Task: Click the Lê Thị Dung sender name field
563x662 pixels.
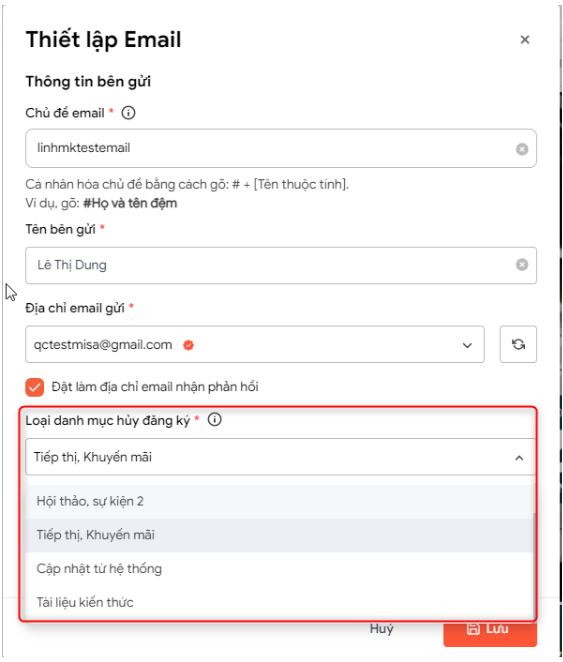Action: pos(281,265)
